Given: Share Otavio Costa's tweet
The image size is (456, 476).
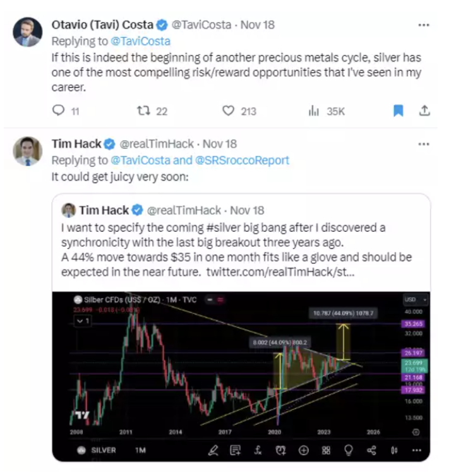Looking at the screenshot, I should (x=425, y=111).
